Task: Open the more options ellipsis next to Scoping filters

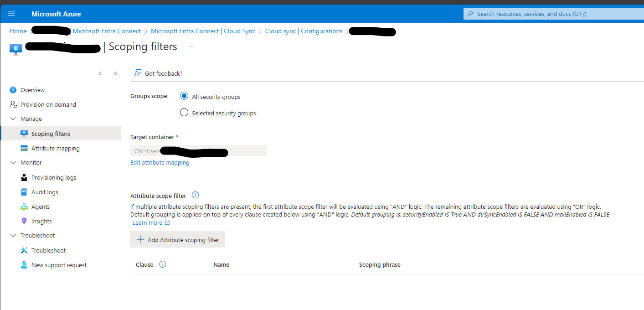Action: tap(192, 46)
